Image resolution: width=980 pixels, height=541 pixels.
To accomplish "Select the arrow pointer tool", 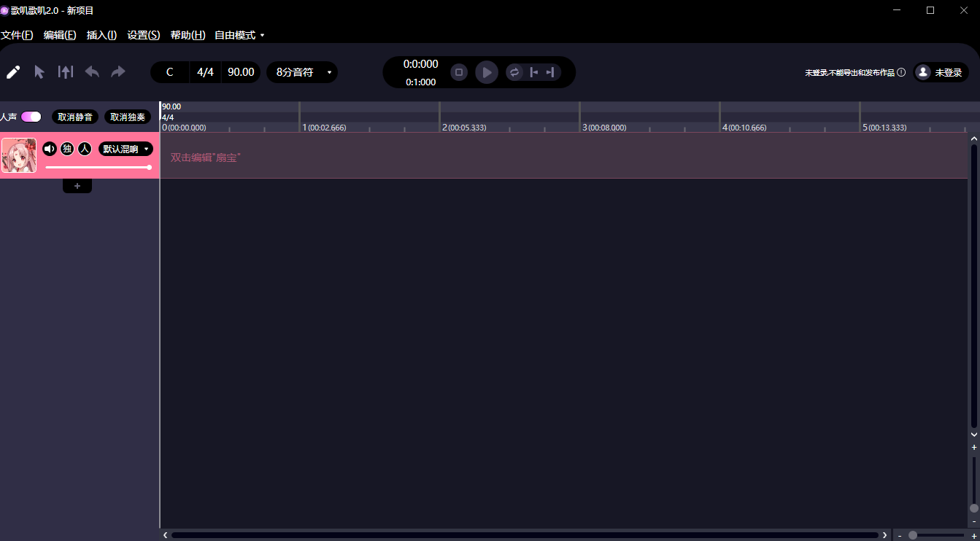I will coord(39,72).
